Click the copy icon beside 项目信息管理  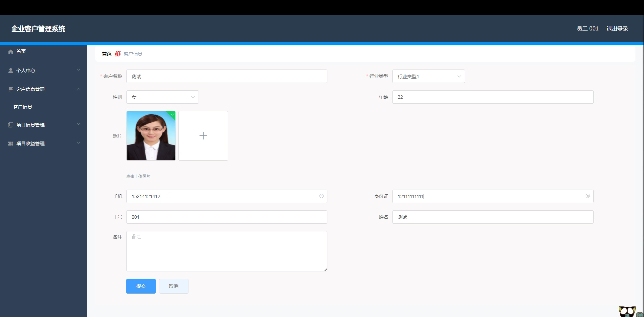(11, 125)
